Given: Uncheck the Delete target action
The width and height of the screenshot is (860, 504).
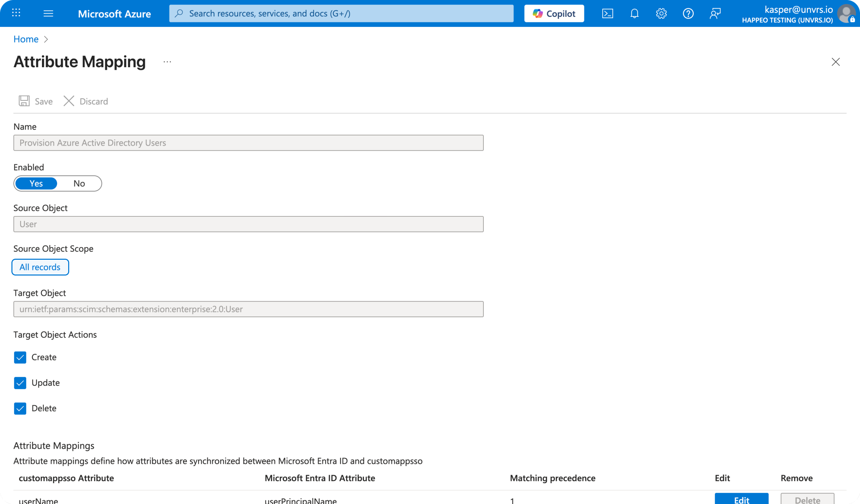Looking at the screenshot, I should pyautogui.click(x=20, y=408).
